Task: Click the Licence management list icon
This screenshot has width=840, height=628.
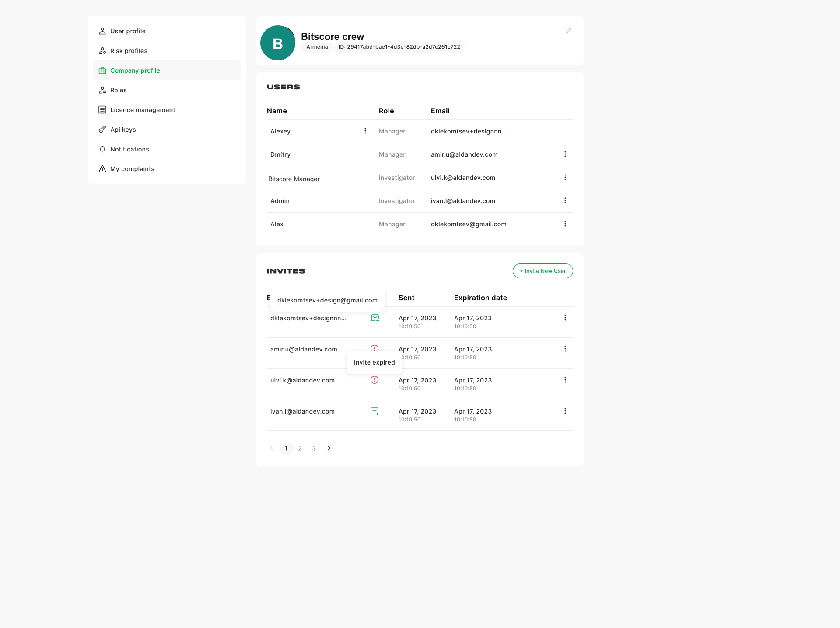Action: [x=102, y=110]
